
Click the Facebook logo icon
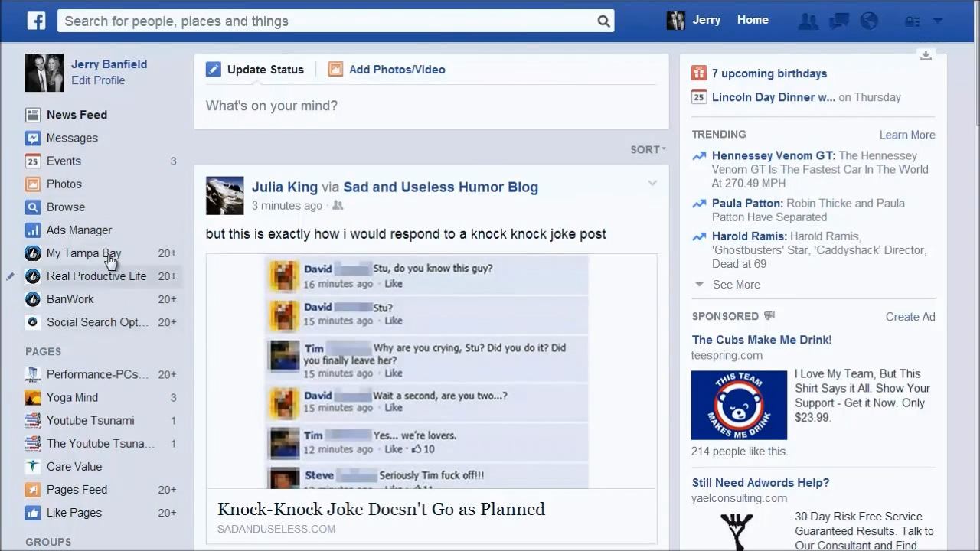(x=36, y=21)
